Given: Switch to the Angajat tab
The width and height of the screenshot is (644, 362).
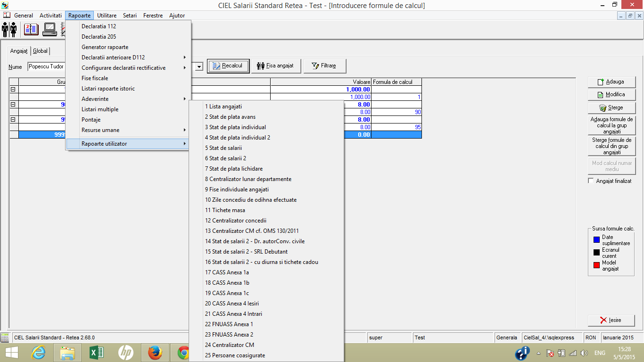Looking at the screenshot, I should click(x=19, y=51).
